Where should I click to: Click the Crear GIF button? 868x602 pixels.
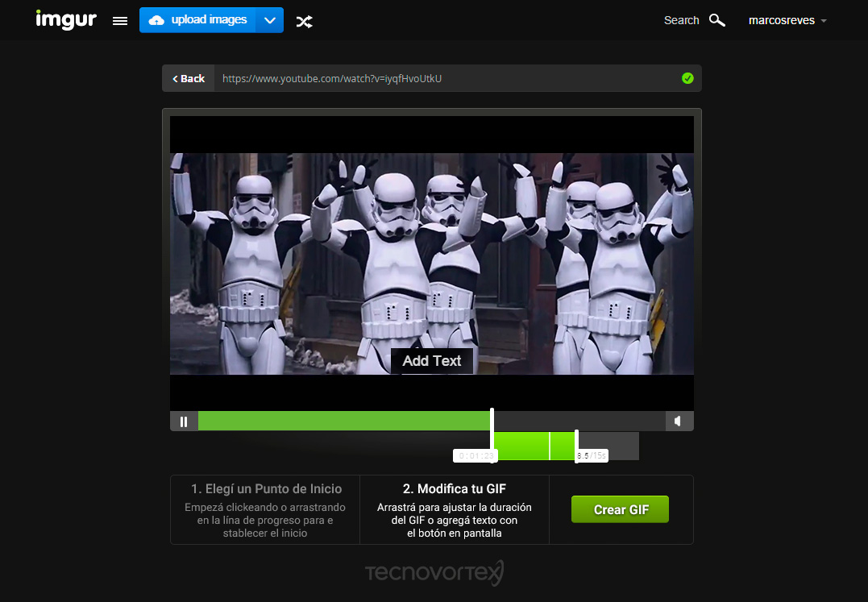(620, 509)
